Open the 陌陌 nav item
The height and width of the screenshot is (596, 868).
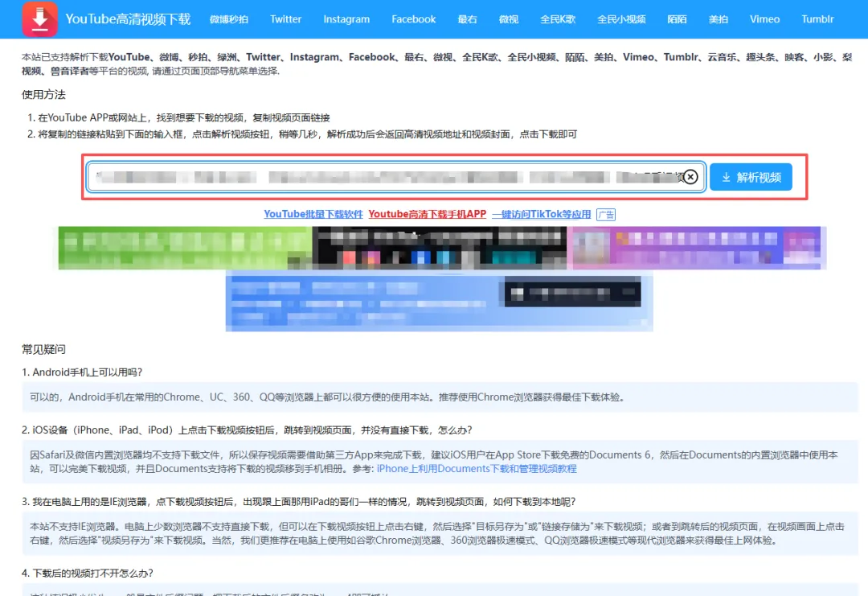[677, 19]
